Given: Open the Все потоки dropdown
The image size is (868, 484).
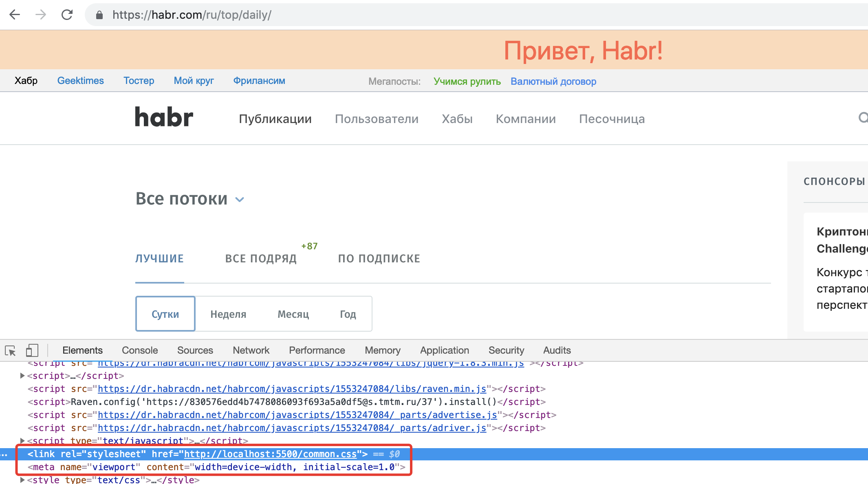Looking at the screenshot, I should [239, 200].
